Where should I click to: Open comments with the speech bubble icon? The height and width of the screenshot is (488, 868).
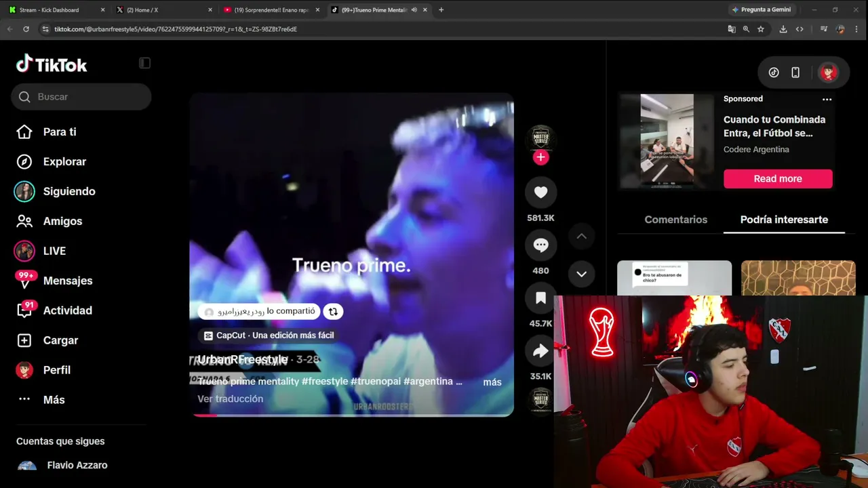coord(540,245)
